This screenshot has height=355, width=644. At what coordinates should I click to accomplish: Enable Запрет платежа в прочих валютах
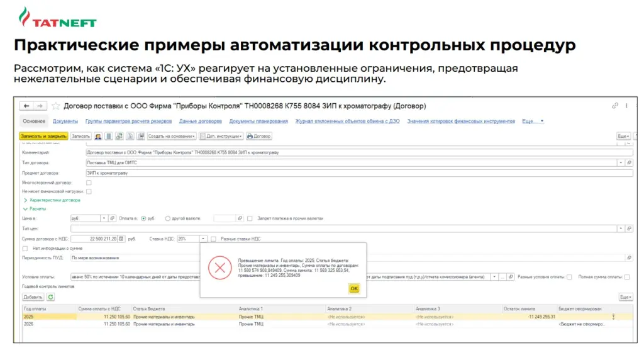250,218
